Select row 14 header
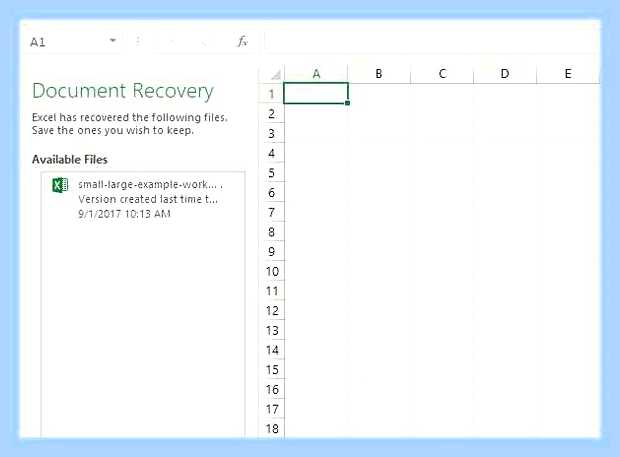The width and height of the screenshot is (620, 457). pos(272,350)
